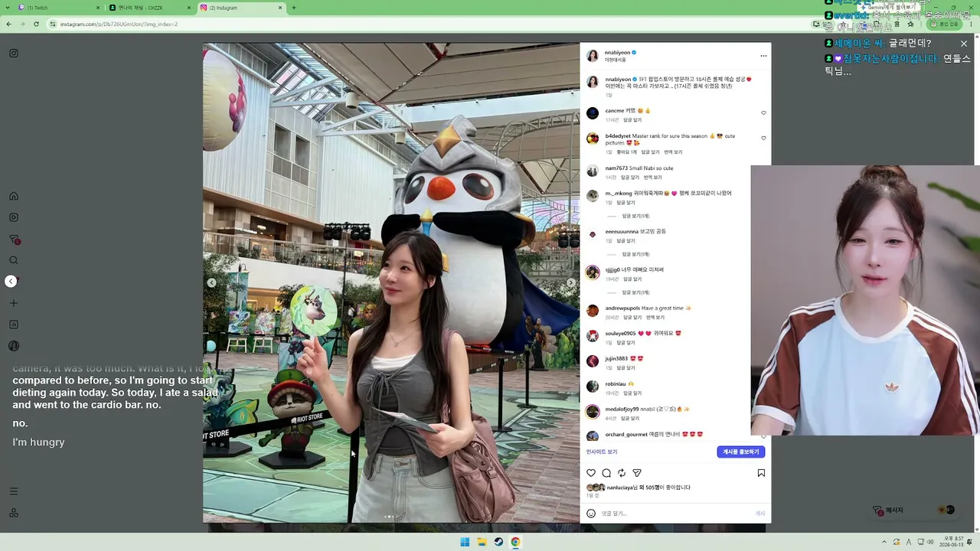The width and height of the screenshot is (980, 551).
Task: Open cancme's profile from comment
Action: click(x=614, y=110)
